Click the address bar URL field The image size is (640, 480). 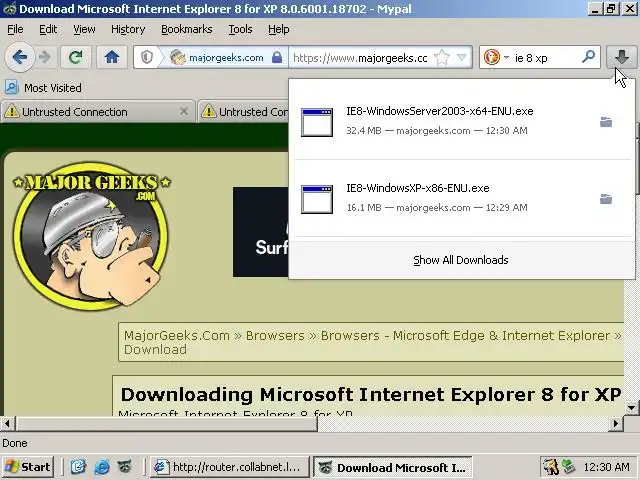pos(360,58)
